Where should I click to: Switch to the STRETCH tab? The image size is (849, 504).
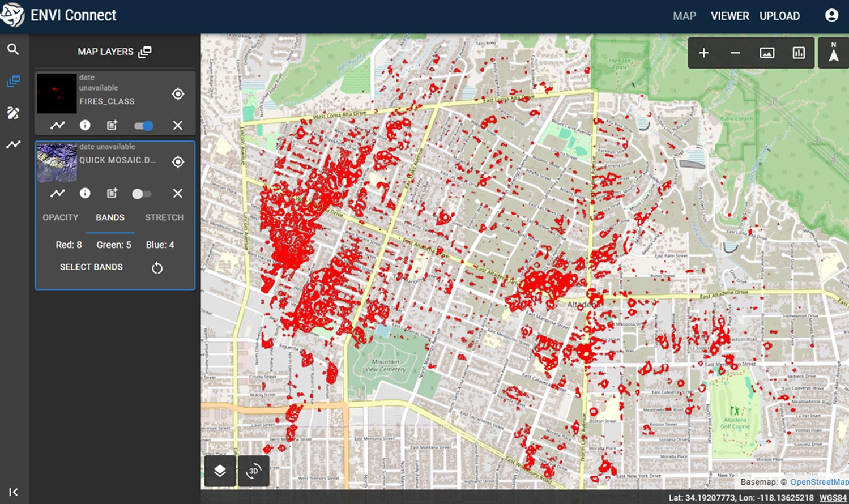tap(164, 217)
